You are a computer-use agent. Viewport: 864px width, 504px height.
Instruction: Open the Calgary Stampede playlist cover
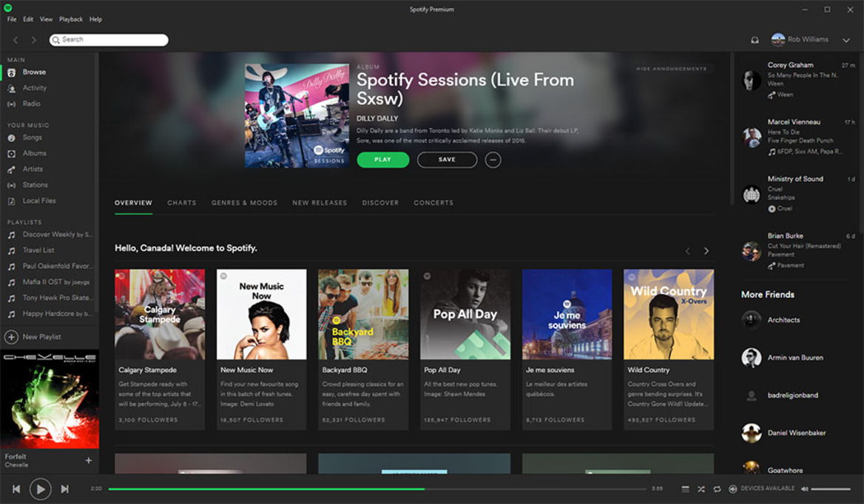click(x=160, y=314)
